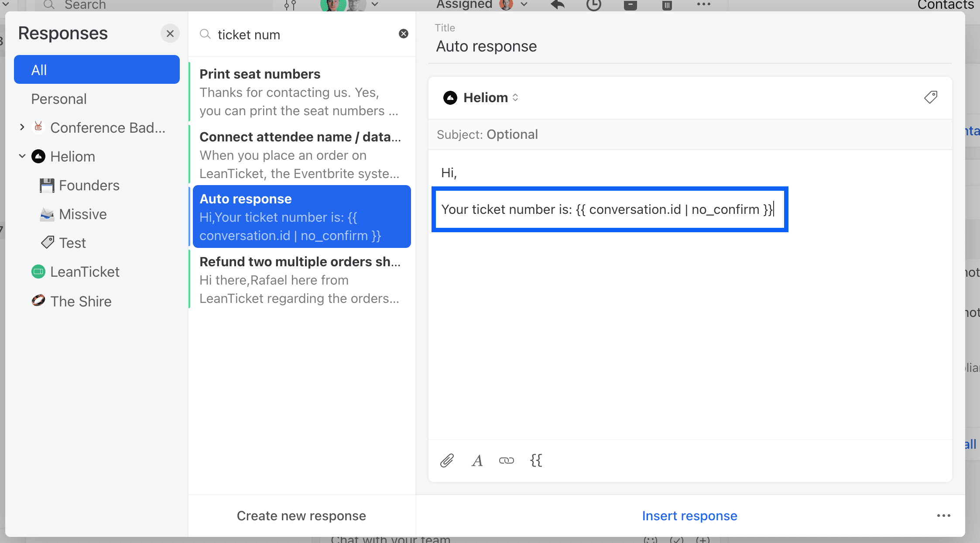The image size is (980, 543).
Task: Click the label tag icon
Action: (x=930, y=97)
